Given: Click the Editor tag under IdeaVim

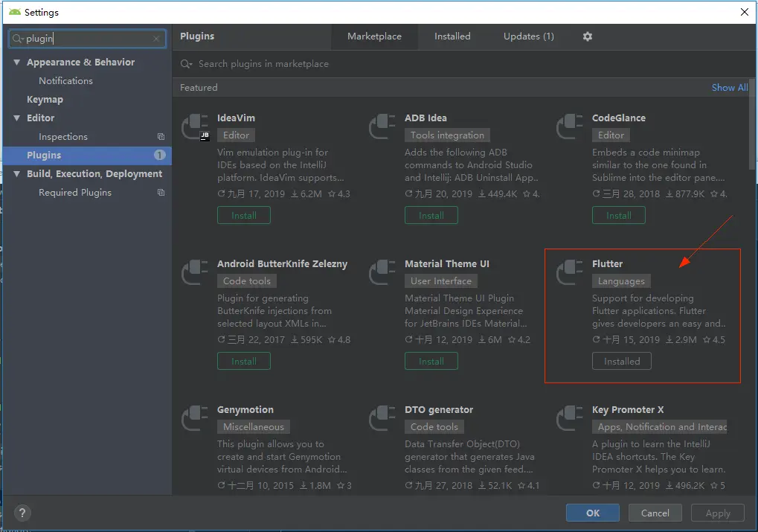Looking at the screenshot, I should [x=236, y=135].
